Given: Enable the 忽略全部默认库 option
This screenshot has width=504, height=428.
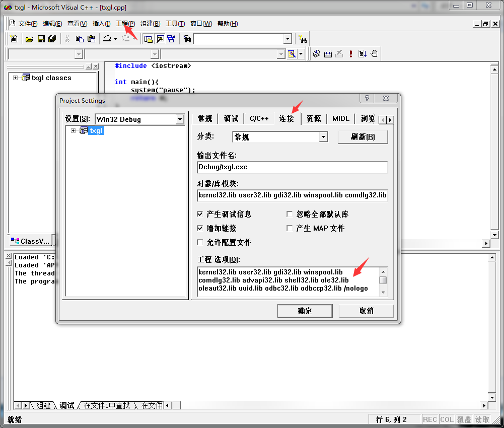Looking at the screenshot, I should [x=290, y=214].
